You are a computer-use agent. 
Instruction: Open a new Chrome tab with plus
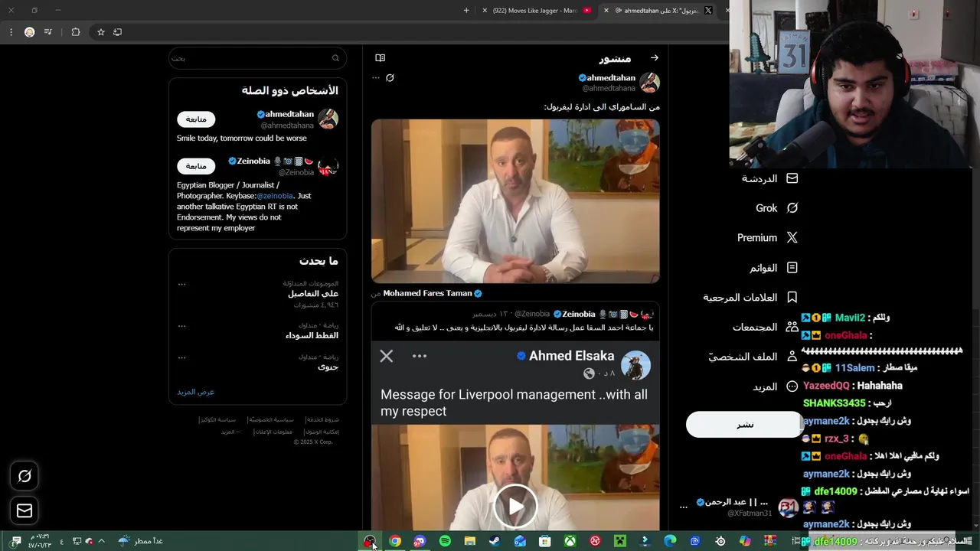coord(466,10)
